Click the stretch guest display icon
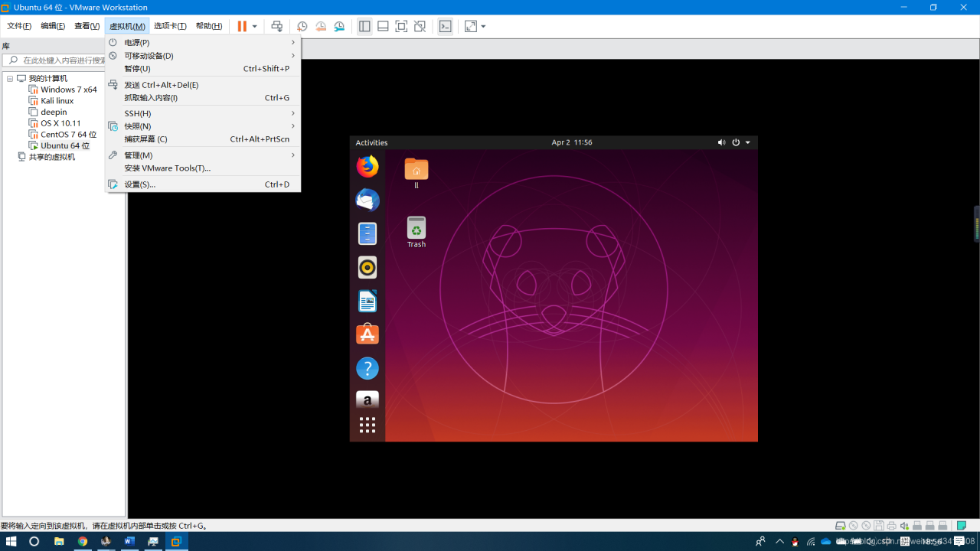 tap(470, 26)
